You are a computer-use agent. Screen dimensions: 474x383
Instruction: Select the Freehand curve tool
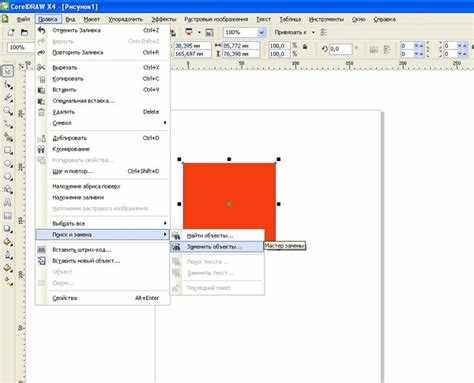pos(8,124)
